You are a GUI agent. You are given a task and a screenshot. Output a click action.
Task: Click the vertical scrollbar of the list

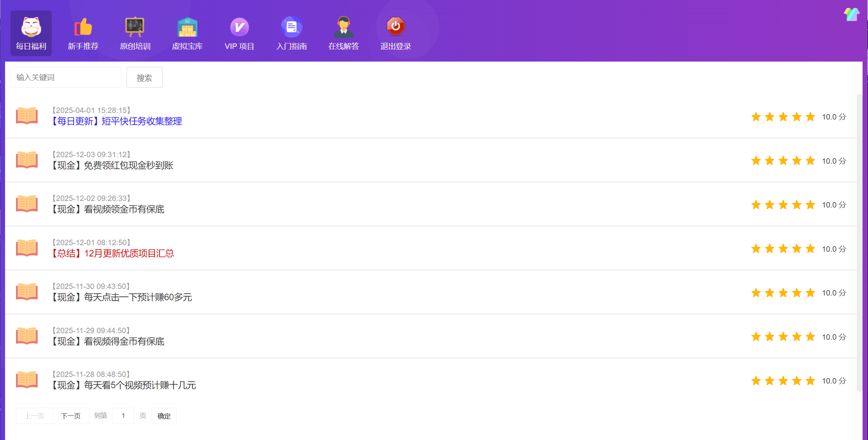[x=859, y=243]
